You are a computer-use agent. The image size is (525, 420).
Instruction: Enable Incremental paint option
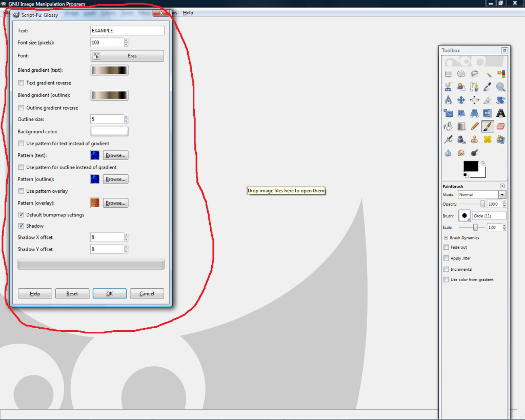point(446,269)
